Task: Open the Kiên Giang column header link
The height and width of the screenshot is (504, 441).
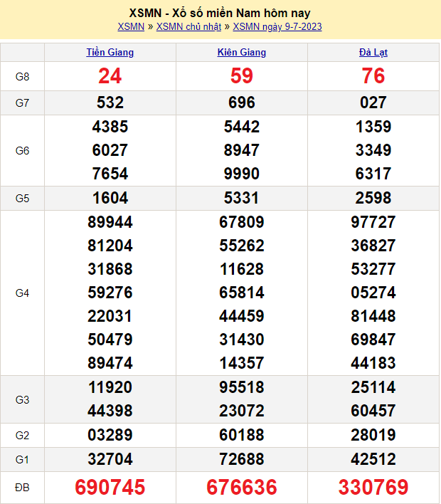Action: [242, 52]
